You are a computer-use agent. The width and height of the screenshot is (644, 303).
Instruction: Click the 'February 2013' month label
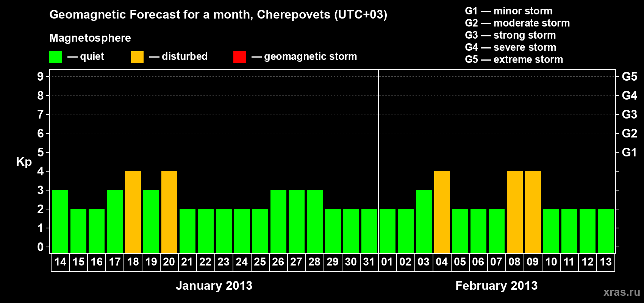pos(496,286)
